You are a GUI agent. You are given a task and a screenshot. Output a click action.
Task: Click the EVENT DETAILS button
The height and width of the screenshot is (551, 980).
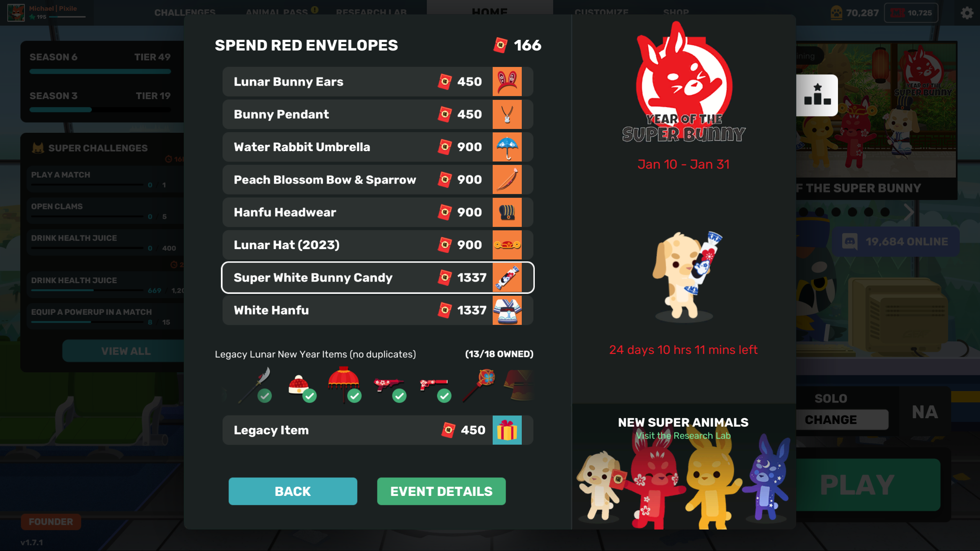[x=441, y=491]
